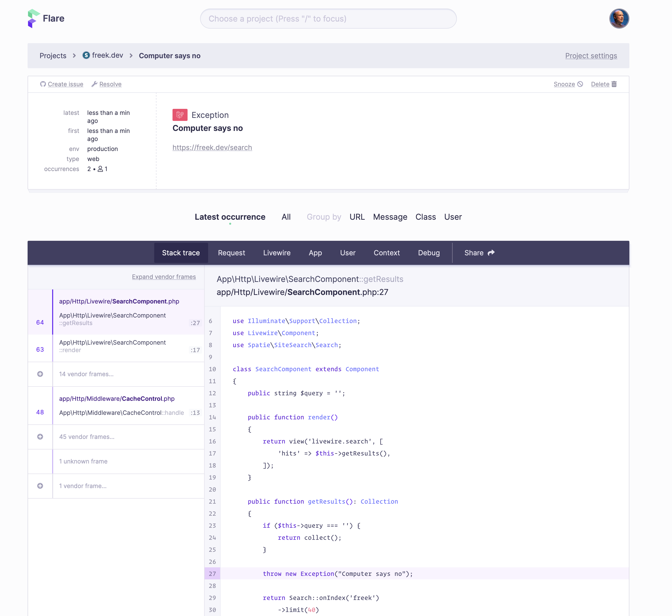The height and width of the screenshot is (616, 672).
Task: Select the Stack trace tab
Action: tap(181, 253)
